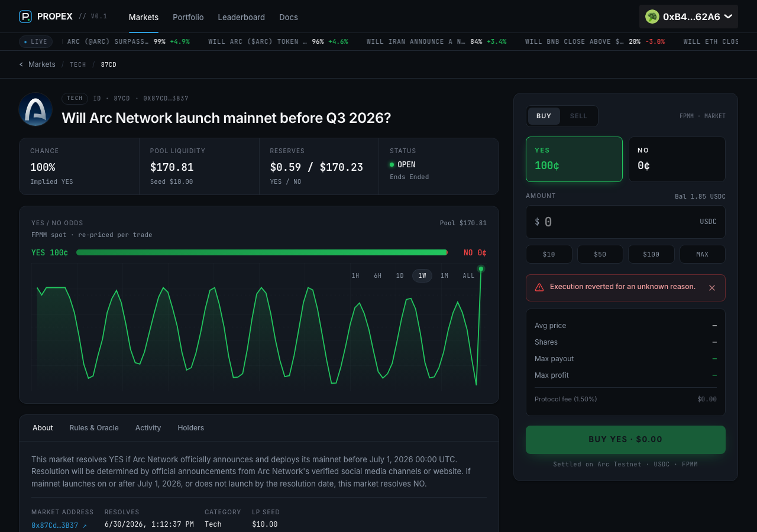Image resolution: width=757 pixels, height=532 pixels.
Task: Click the latest data point on chart
Action: 481,269
